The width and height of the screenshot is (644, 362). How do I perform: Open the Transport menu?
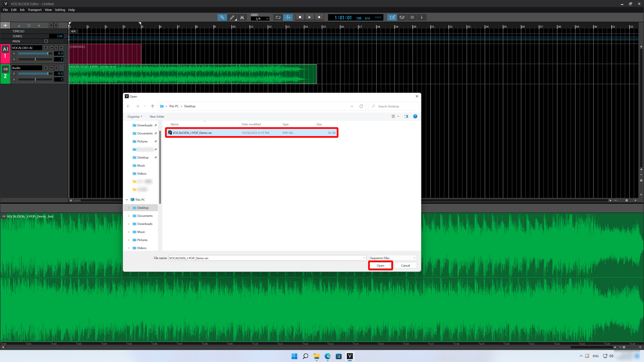click(x=35, y=10)
